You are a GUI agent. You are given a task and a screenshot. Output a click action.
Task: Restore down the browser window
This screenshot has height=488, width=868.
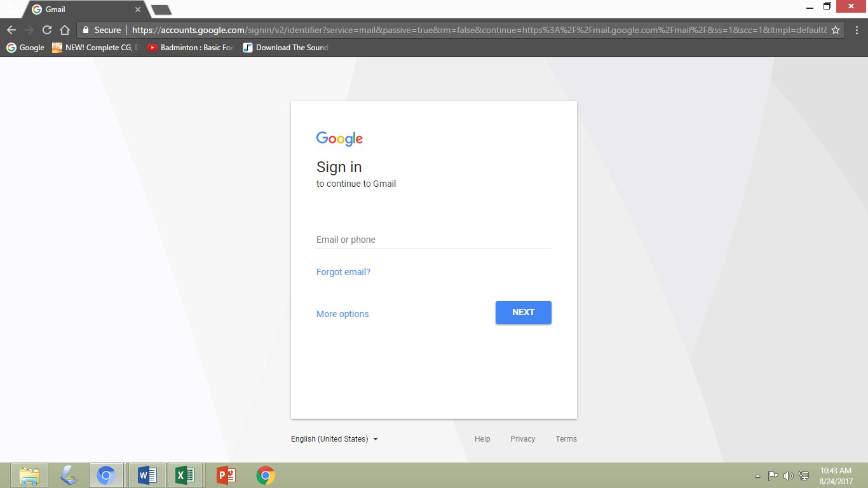[x=827, y=6]
